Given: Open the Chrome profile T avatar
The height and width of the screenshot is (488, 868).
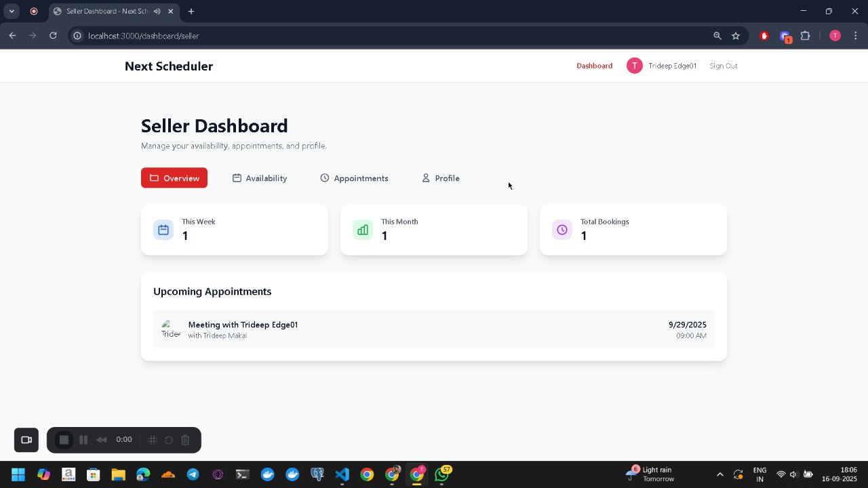Looking at the screenshot, I should pos(835,36).
